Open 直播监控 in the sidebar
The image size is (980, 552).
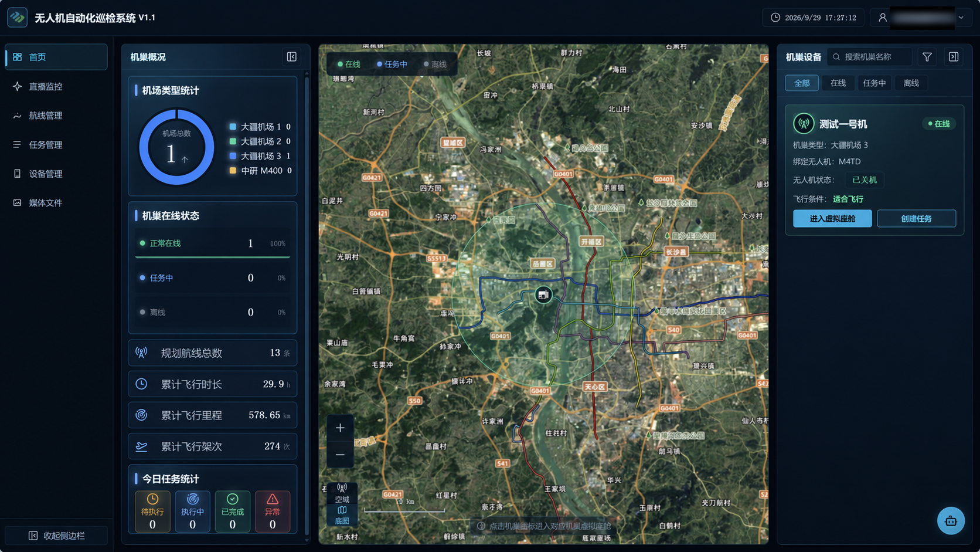pyautogui.click(x=56, y=86)
